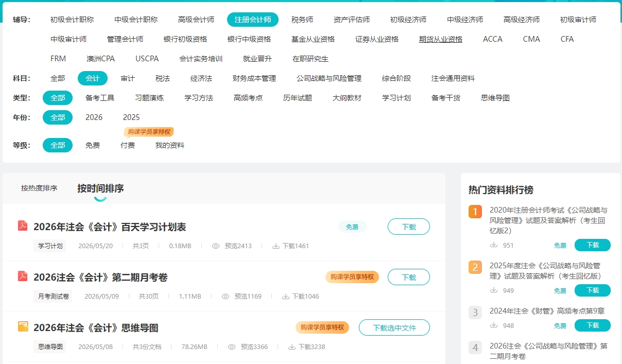Click 购课学员享特权 badge on 思维导图 entry
The image size is (622, 364).
pyautogui.click(x=322, y=327)
